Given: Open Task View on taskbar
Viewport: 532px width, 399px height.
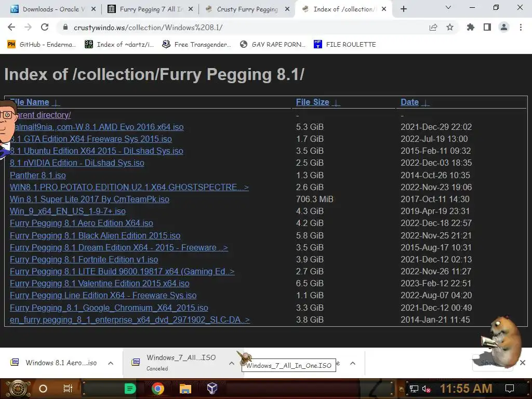Looking at the screenshot, I should (68, 389).
